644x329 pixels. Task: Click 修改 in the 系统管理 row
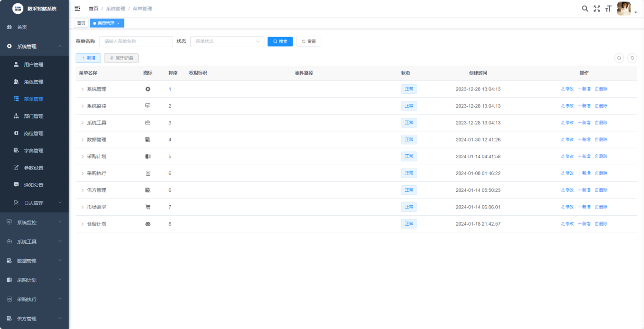567,89
